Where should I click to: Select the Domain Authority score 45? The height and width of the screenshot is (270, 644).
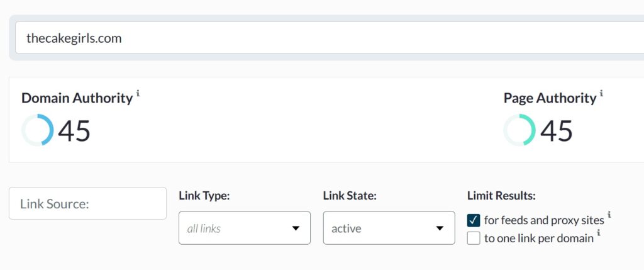click(74, 131)
